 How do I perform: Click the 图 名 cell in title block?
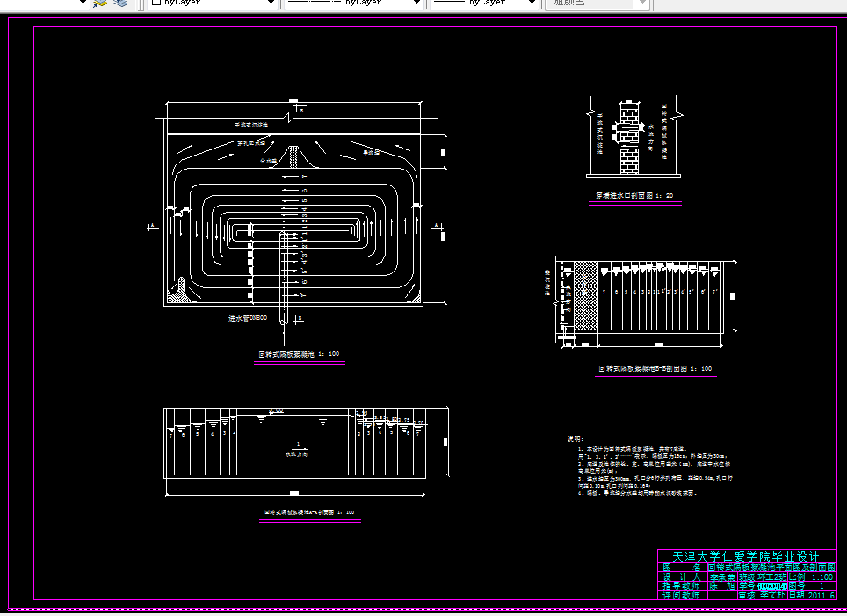point(682,568)
